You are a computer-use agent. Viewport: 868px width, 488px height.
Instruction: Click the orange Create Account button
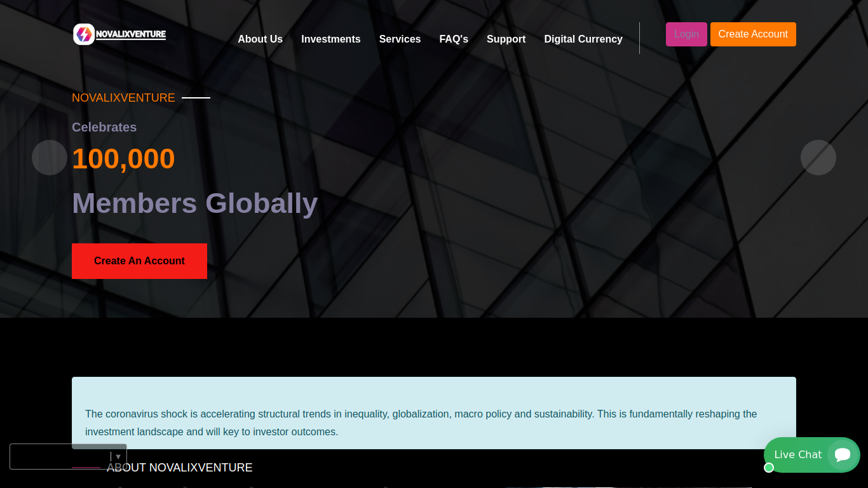[x=753, y=34]
